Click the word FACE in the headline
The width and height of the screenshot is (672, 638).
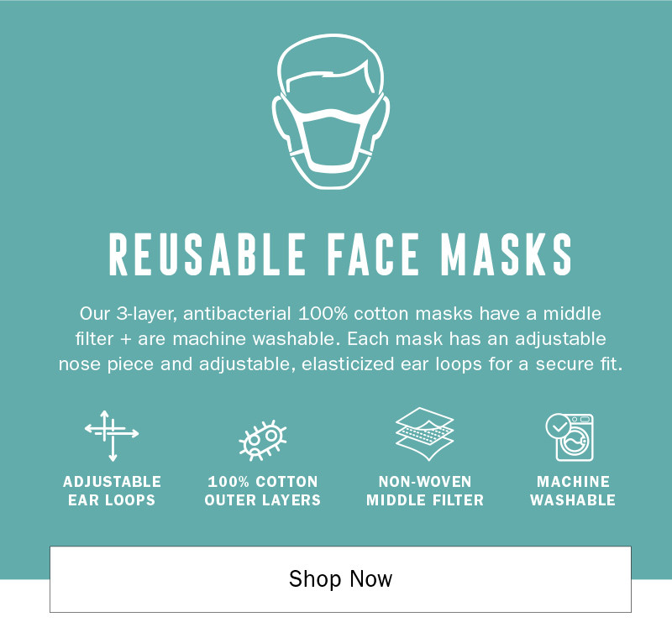point(373,254)
